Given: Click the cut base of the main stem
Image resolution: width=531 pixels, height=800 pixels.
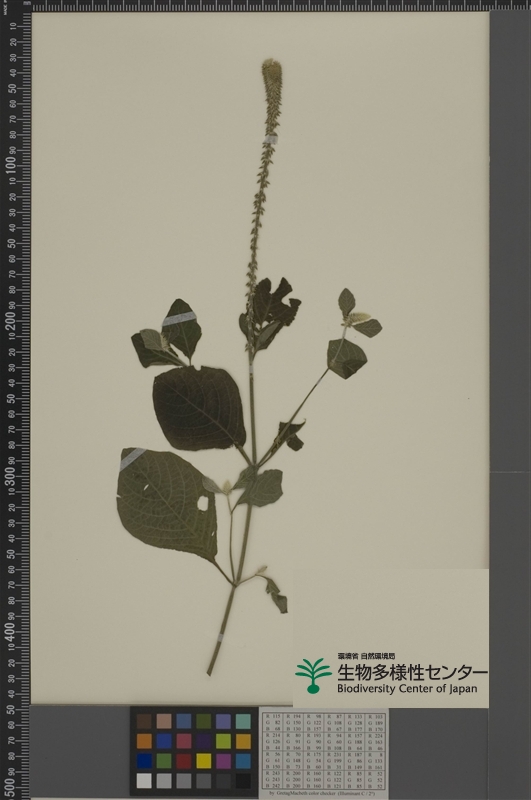Looking at the screenshot, I should [x=210, y=671].
